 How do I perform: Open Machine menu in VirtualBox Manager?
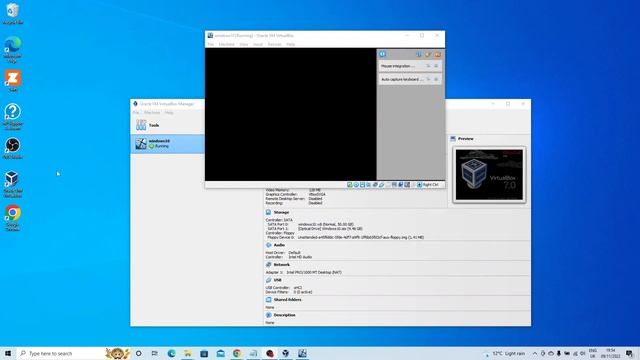pyautogui.click(x=152, y=113)
